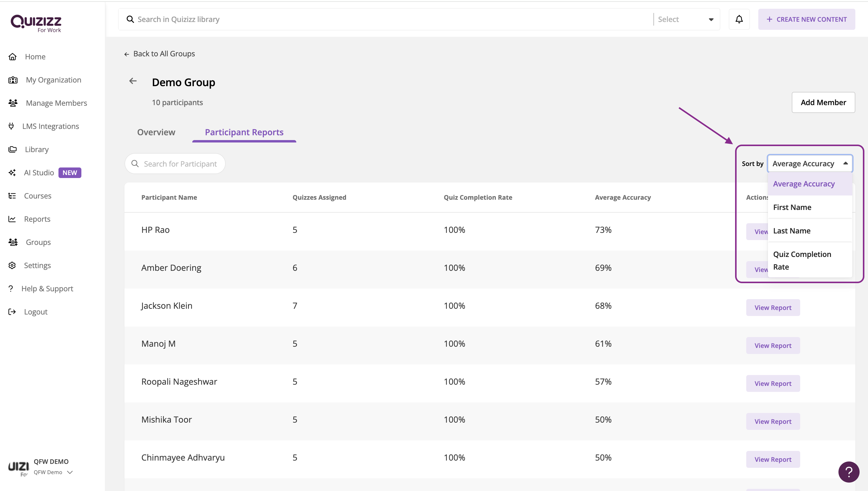View Report for Jackson Klein

(772, 308)
